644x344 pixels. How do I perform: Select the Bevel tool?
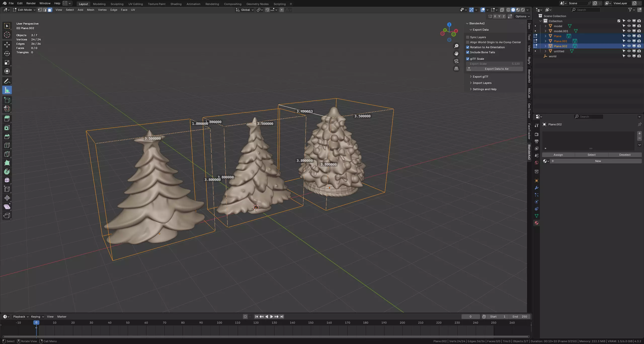[x=7, y=136]
